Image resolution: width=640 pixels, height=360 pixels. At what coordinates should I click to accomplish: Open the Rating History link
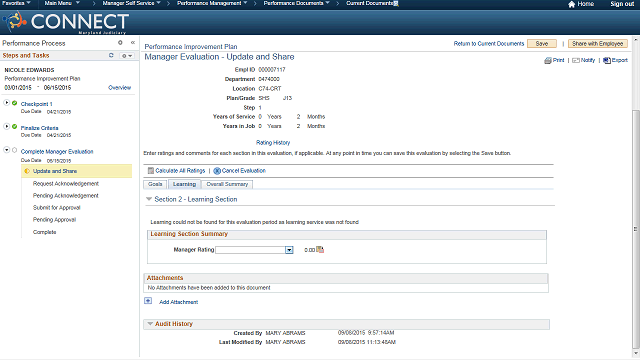(x=273, y=142)
